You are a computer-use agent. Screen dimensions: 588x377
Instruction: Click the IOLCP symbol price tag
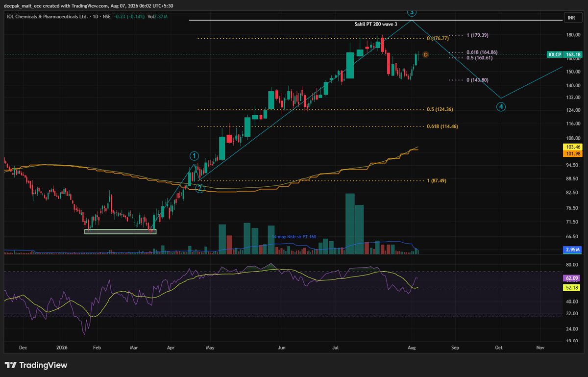(555, 54)
